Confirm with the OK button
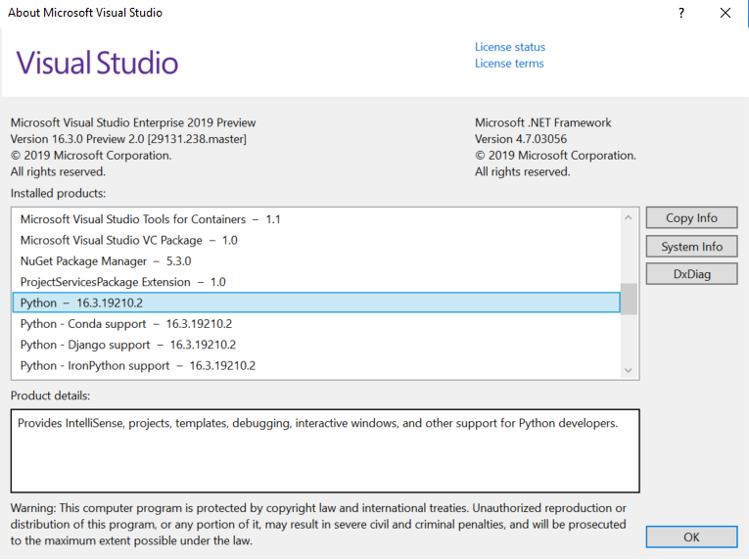The height and width of the screenshot is (560, 749). pyautogui.click(x=691, y=537)
